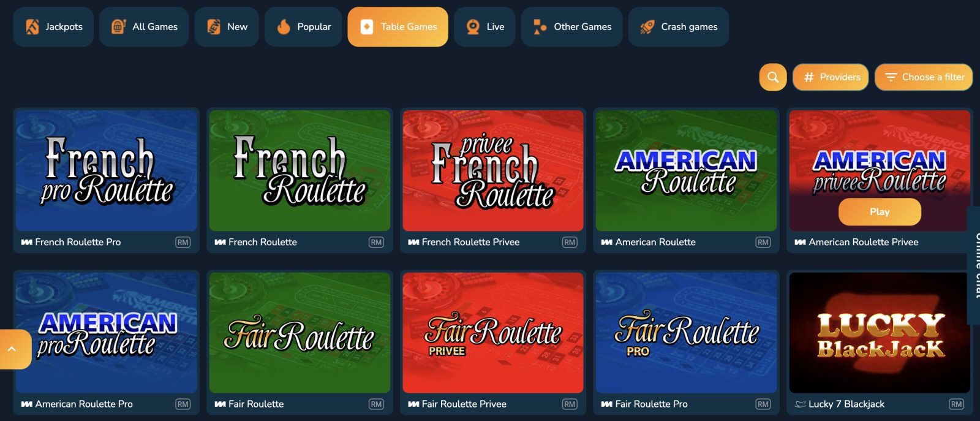Image resolution: width=980 pixels, height=421 pixels.
Task: Open the Live games tab
Action: 484,27
